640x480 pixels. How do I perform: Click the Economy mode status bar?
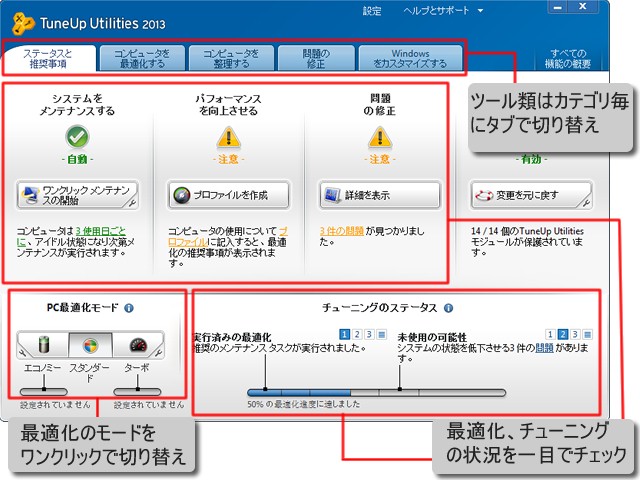(x=44, y=392)
